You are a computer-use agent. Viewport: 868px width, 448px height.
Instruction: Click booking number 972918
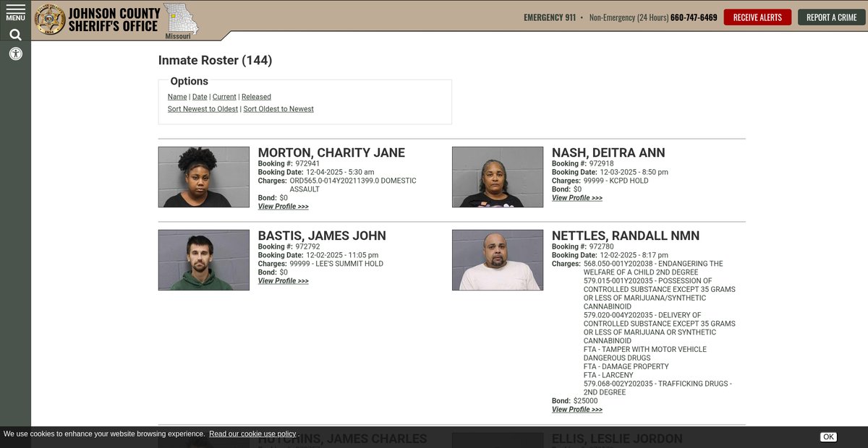(601, 164)
